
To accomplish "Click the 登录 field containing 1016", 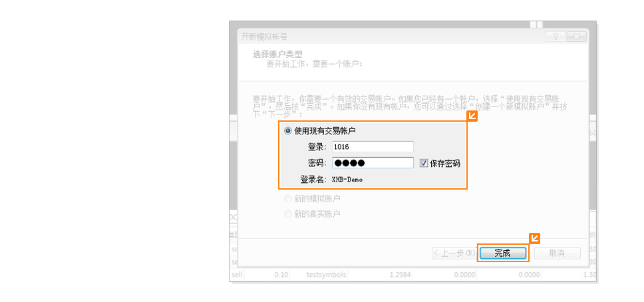I will click(x=372, y=147).
